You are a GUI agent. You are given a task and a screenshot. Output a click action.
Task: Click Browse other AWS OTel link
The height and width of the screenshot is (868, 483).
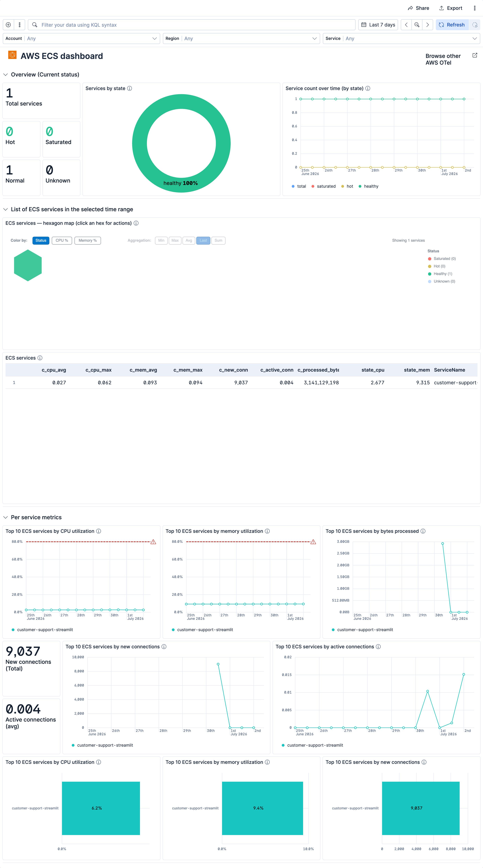(443, 59)
